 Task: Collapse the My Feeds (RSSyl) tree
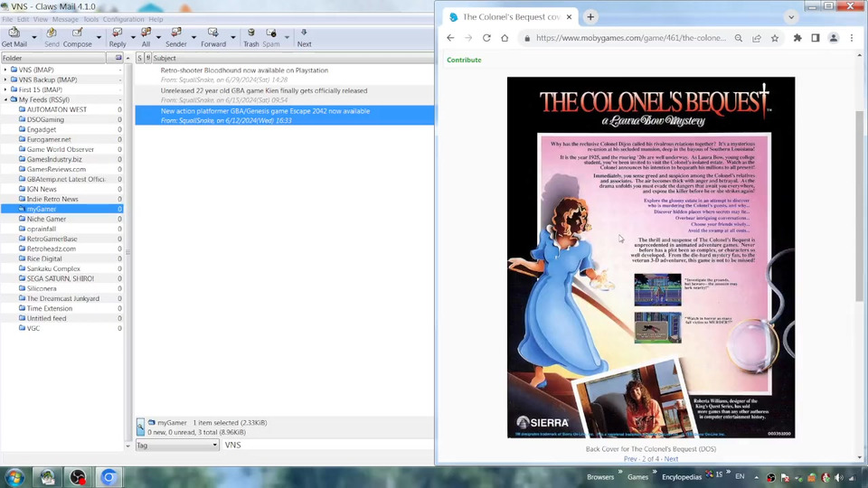coord(5,99)
